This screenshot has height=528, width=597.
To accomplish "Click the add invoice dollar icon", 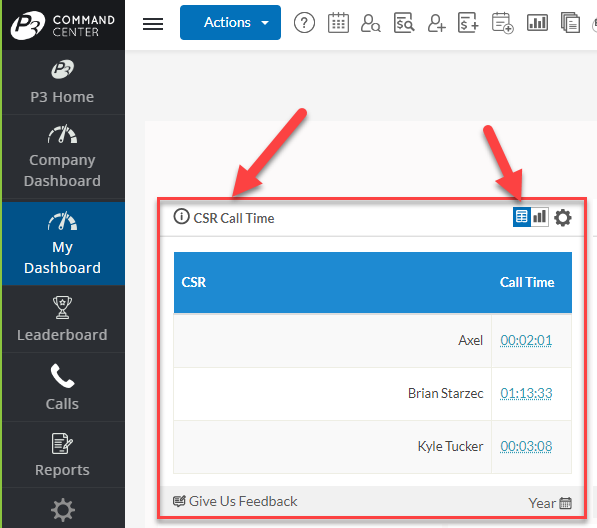I will coord(468,23).
